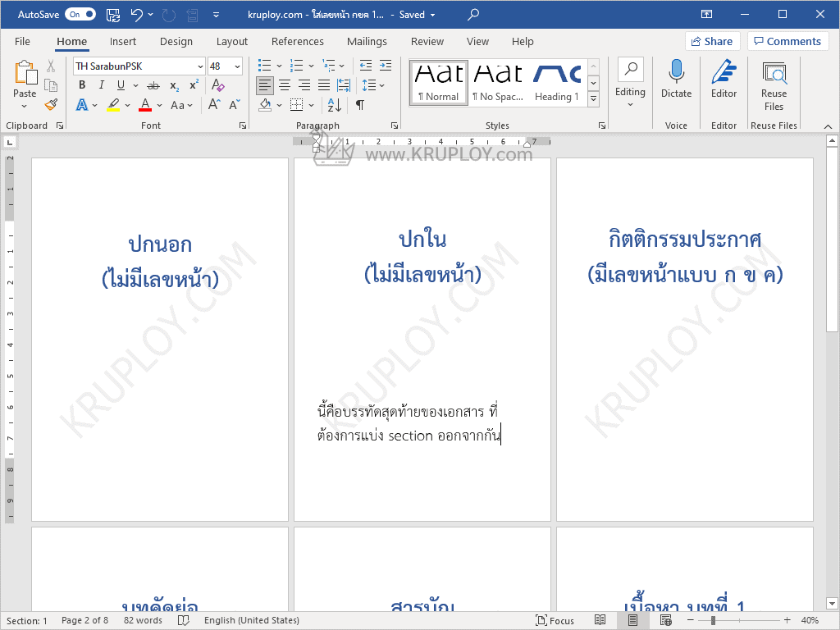Launch the Editor pen tool
This screenshot has width=840, height=630.
click(x=724, y=79)
